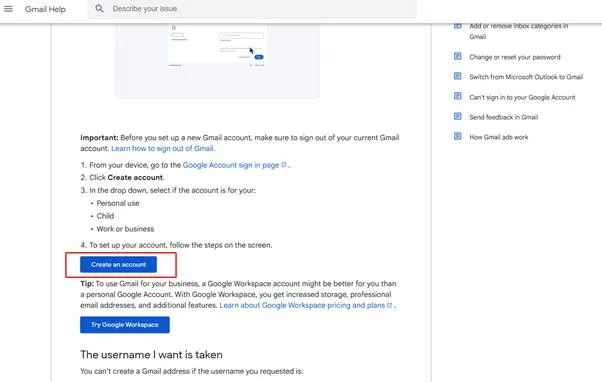Screen dimensions: 602x382
Task: Click the external link icon after 'sign in page'
Action: coord(284,165)
